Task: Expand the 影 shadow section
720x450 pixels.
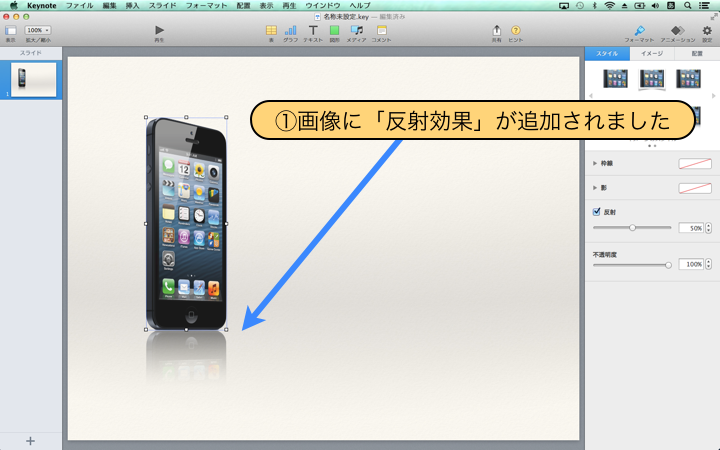Action: coord(595,188)
